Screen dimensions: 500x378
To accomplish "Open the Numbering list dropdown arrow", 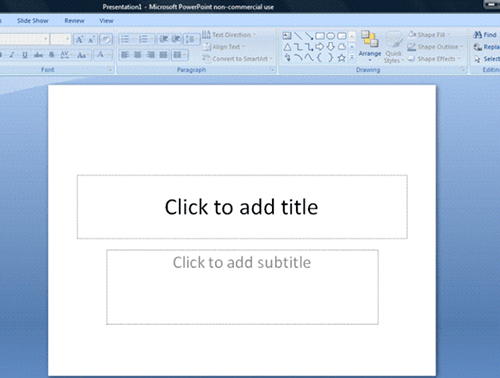I will tap(152, 39).
